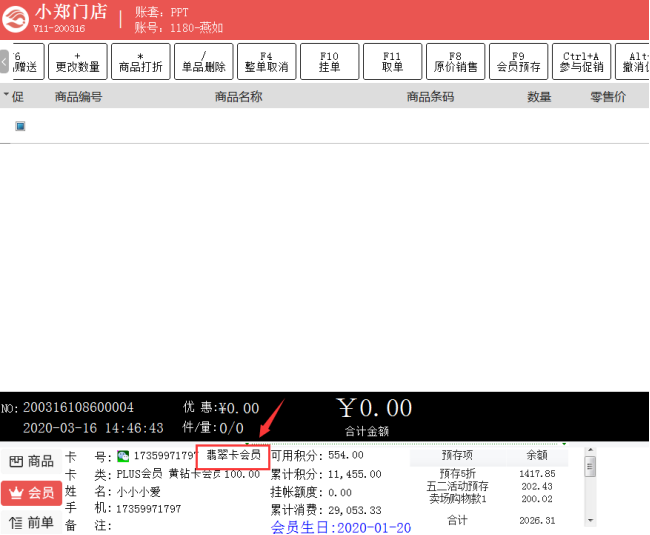Click 商品打折 toolbar button
This screenshot has height=535, width=650.
pos(141,61)
